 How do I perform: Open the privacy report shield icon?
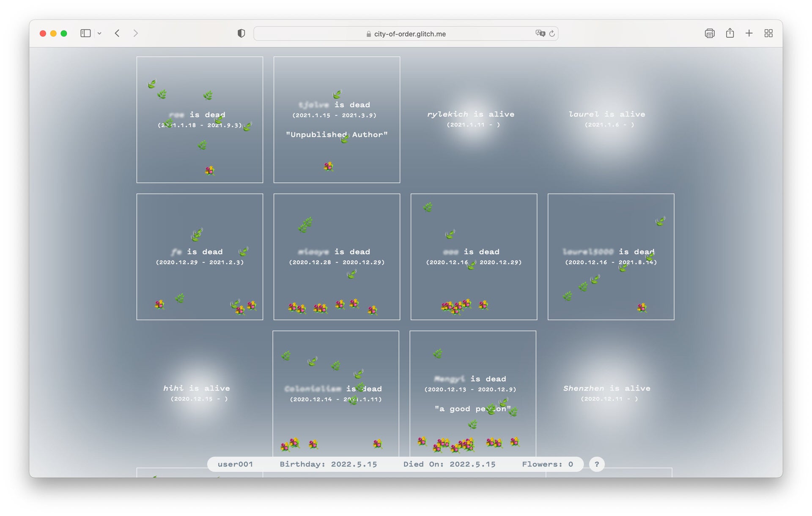pyautogui.click(x=241, y=33)
